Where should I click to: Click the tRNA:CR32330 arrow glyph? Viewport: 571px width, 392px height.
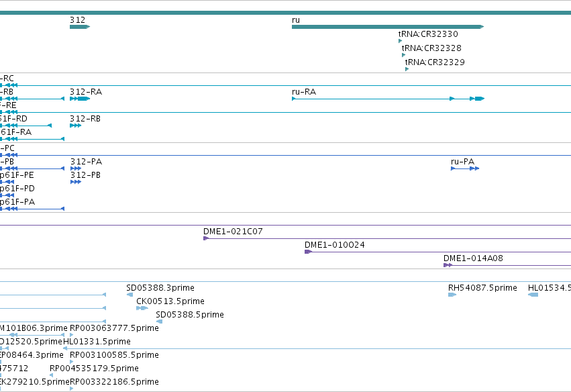pos(400,41)
